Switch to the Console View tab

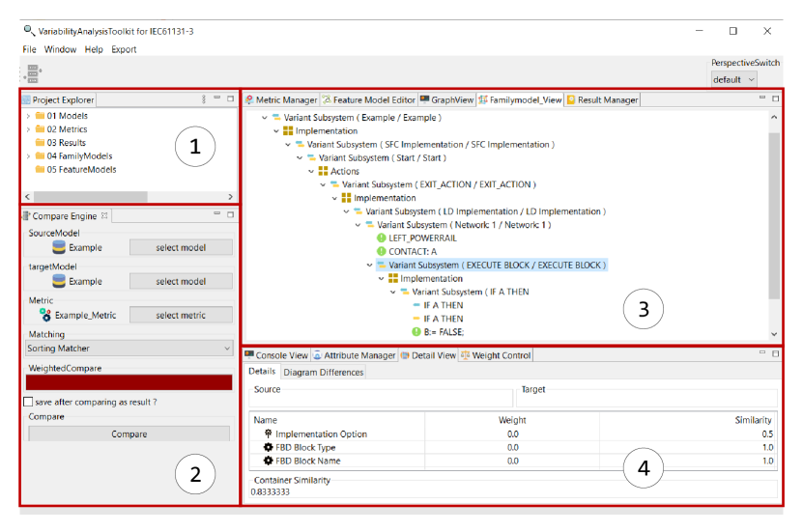coord(276,355)
